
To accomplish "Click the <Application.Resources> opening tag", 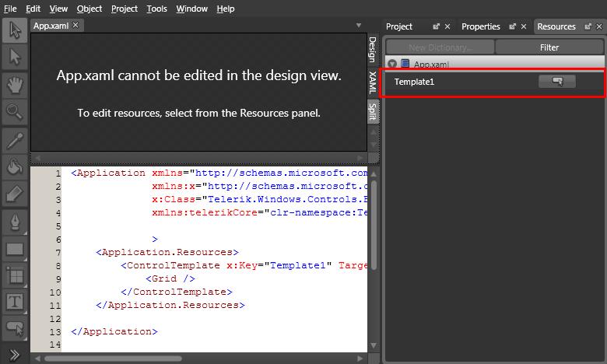I will [167, 252].
